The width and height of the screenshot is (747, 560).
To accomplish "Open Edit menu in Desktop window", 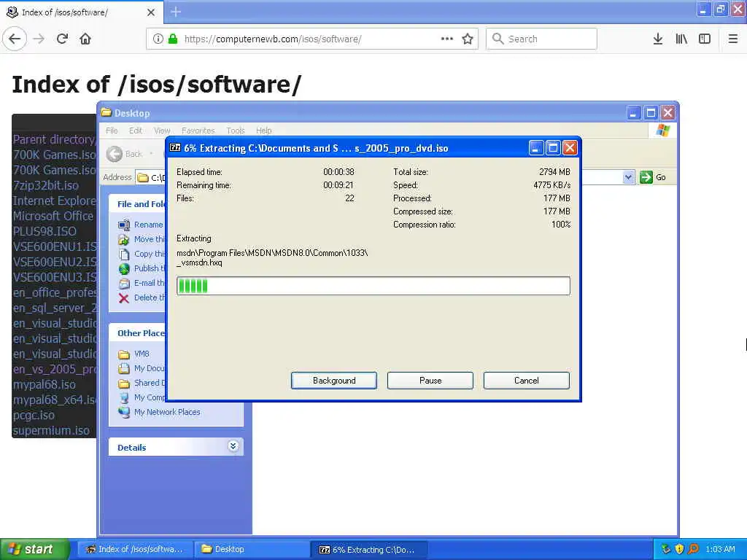I will (x=135, y=131).
